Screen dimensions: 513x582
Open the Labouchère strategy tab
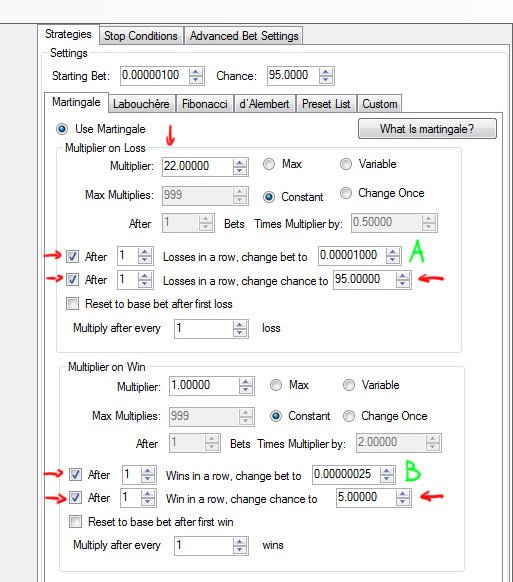[x=141, y=104]
